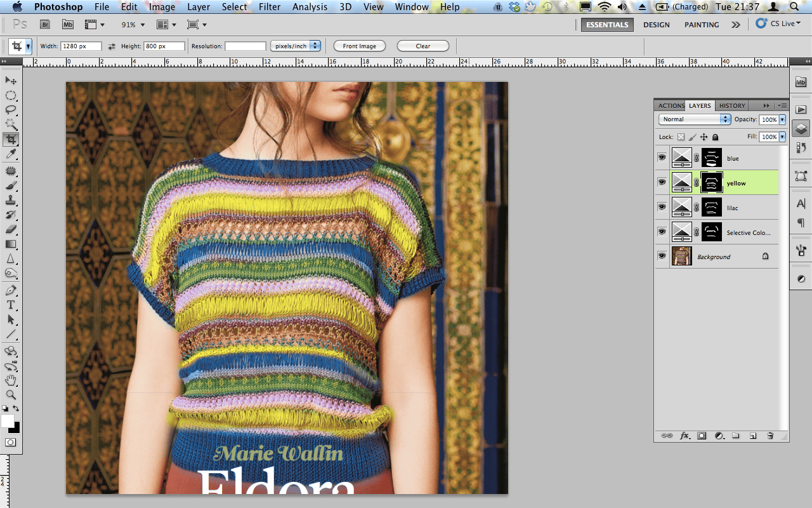Screen dimensions: 812x508
Task: Open the pixels/inch units dropdown
Action: 295,46
